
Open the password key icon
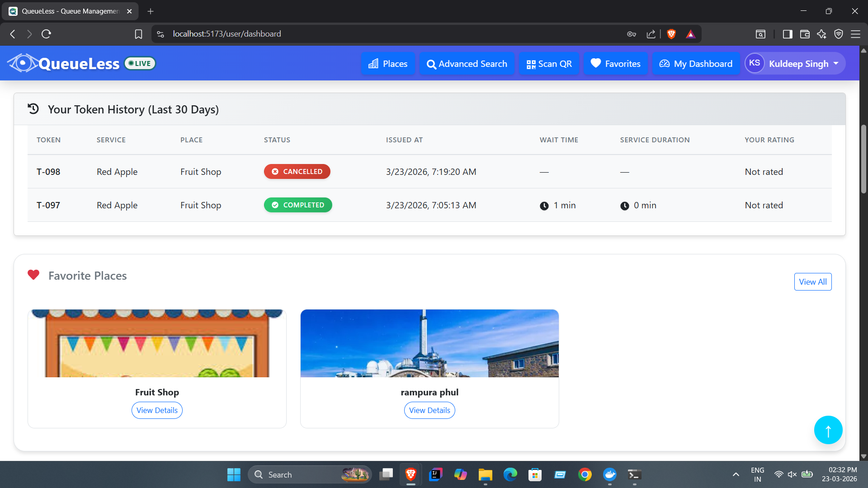(x=632, y=34)
